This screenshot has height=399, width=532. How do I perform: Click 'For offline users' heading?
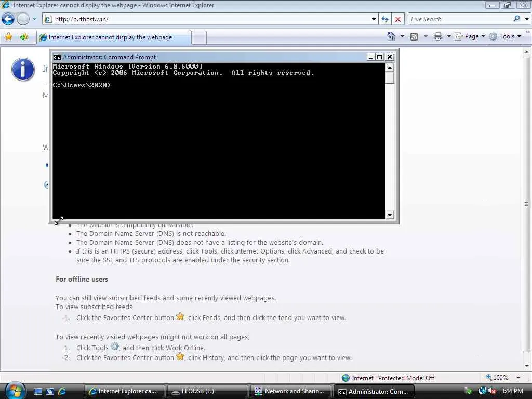82,279
